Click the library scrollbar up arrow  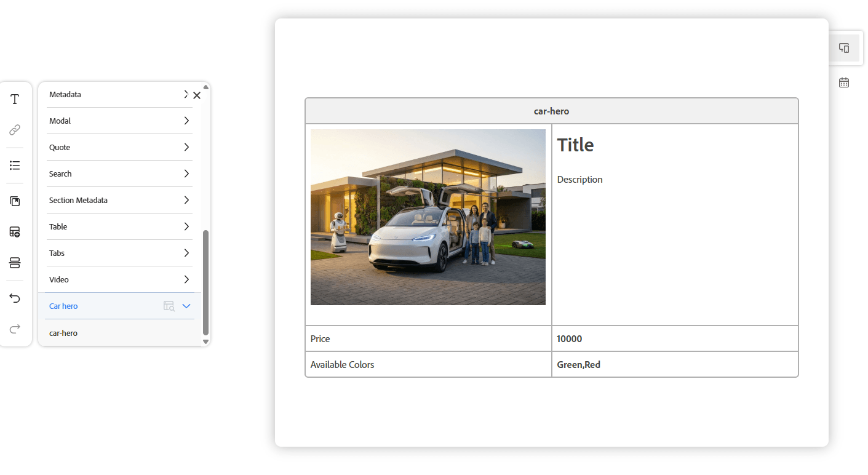click(x=205, y=87)
